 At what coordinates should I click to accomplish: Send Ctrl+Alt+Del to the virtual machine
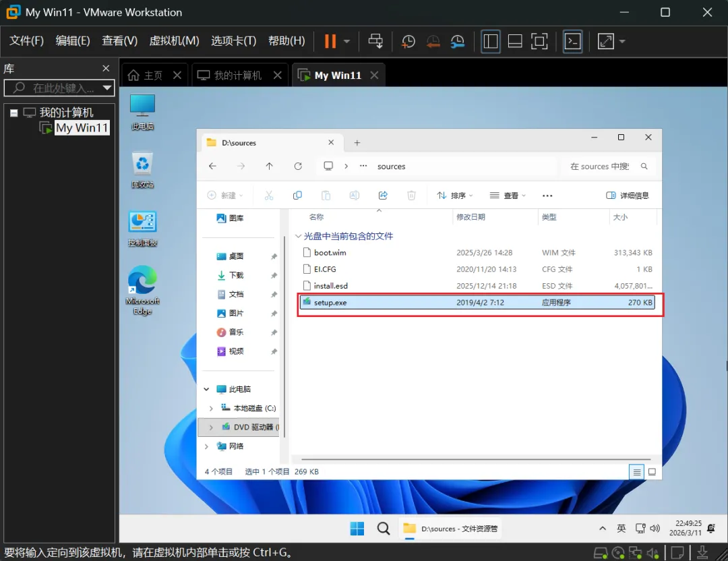point(375,41)
